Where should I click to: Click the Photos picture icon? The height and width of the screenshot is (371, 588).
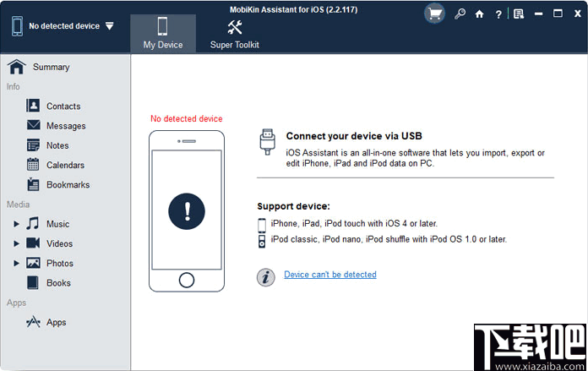click(33, 263)
